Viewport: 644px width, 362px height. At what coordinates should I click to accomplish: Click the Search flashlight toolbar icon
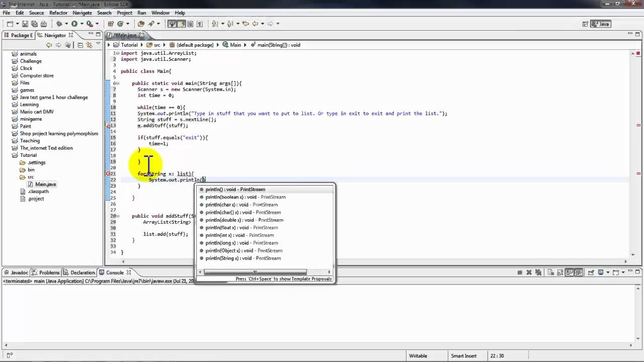click(x=150, y=24)
